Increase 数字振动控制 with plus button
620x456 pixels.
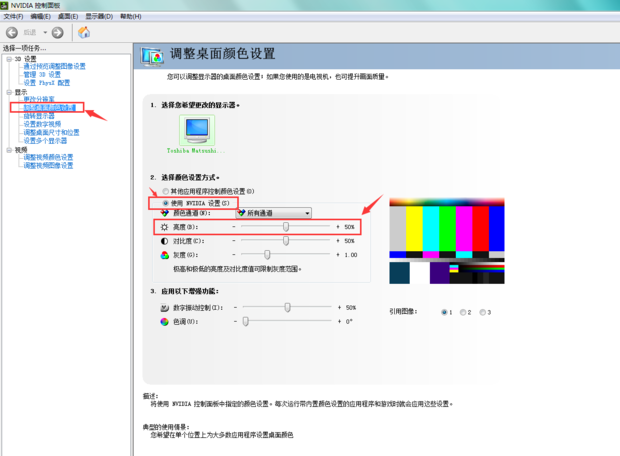click(339, 307)
